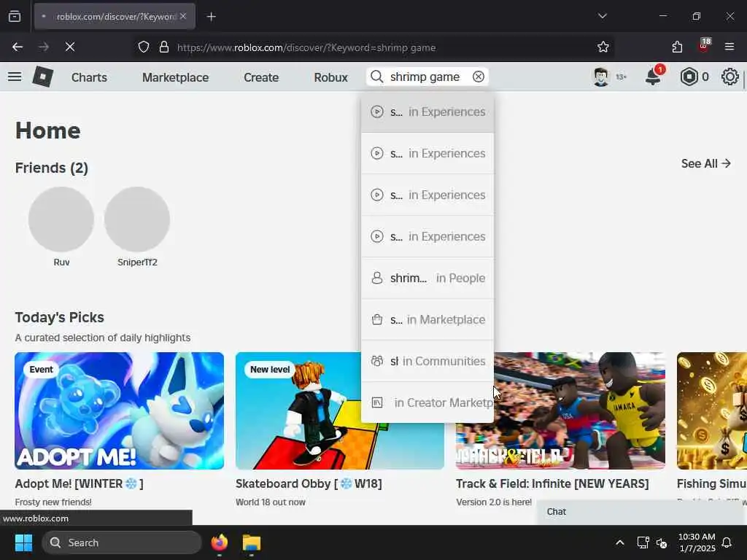The width and height of the screenshot is (747, 560).
Task: Open the Robux balance icon
Action: pos(689,77)
